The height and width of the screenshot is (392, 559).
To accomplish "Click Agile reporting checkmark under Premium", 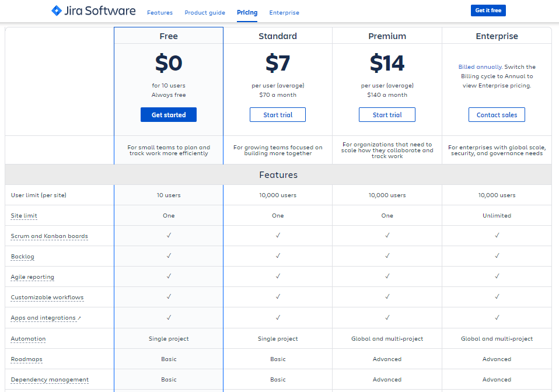I will [387, 276].
